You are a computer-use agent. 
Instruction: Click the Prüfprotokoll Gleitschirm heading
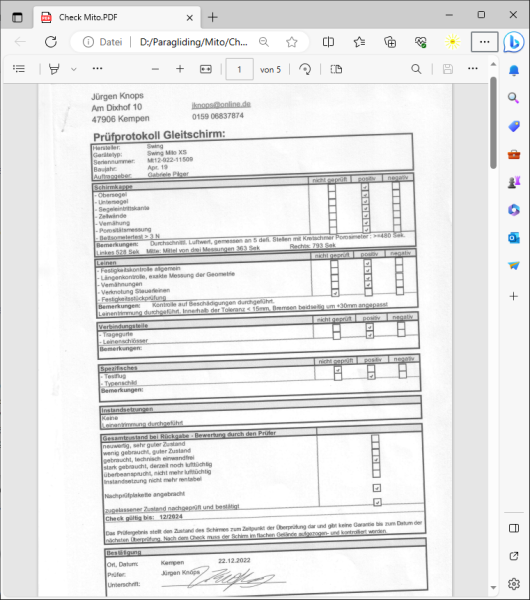tap(159, 135)
